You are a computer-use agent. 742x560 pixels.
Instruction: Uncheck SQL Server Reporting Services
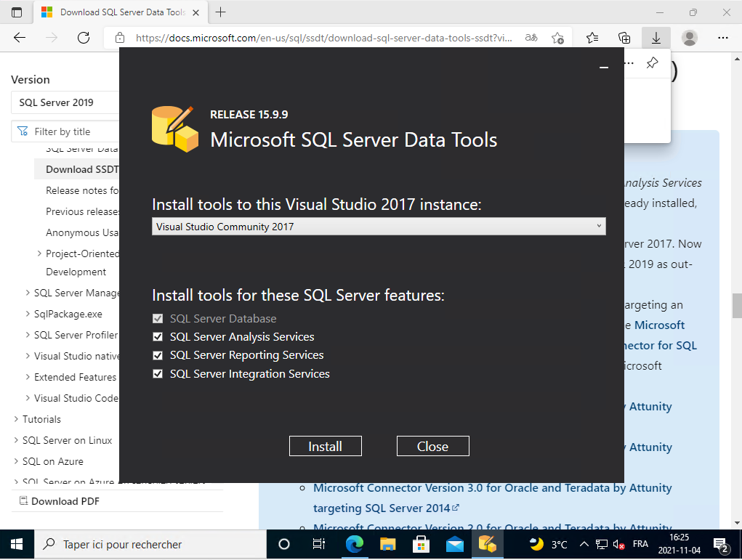pyautogui.click(x=158, y=355)
